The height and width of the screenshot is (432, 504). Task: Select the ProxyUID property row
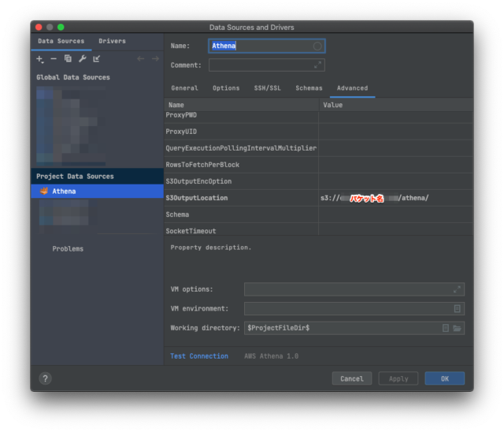click(x=318, y=132)
